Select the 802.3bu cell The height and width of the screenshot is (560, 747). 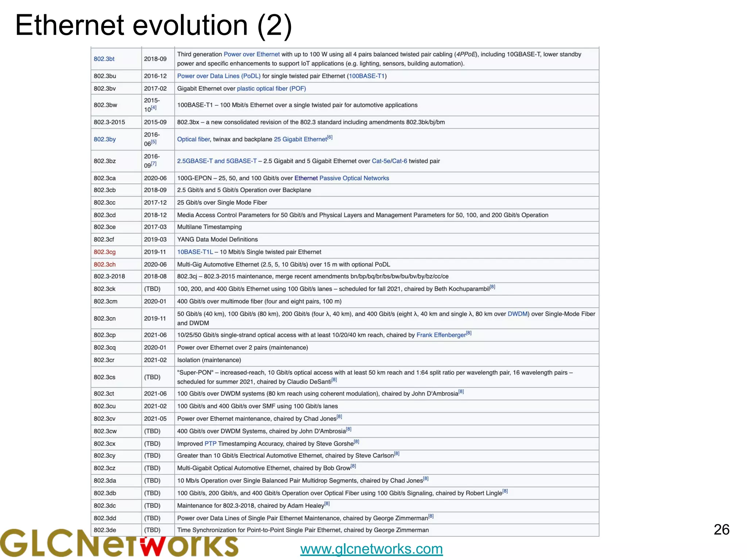pos(116,76)
